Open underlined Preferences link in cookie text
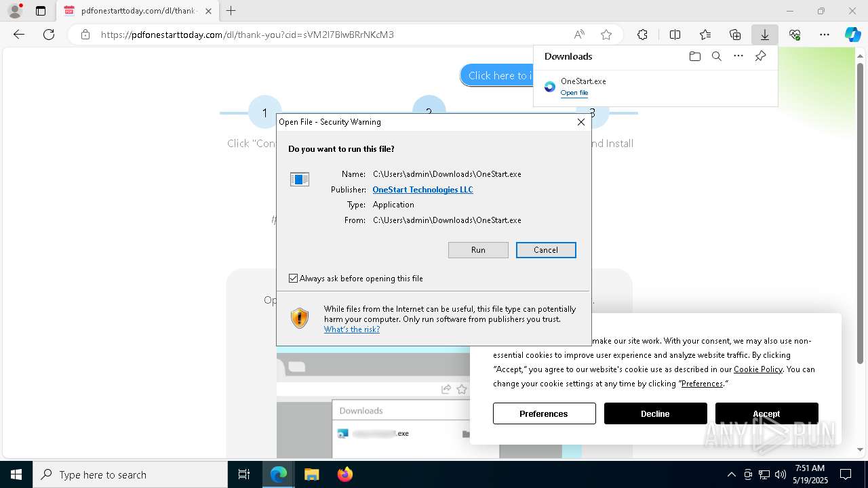Image resolution: width=868 pixels, height=488 pixels. click(x=702, y=384)
